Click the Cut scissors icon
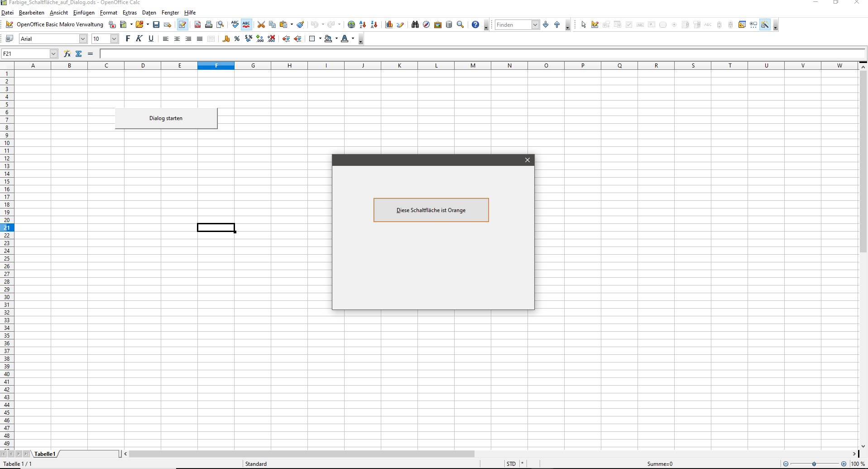 click(261, 25)
